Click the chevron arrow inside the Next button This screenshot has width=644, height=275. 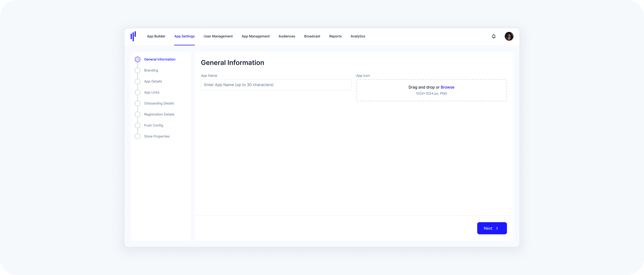point(497,228)
